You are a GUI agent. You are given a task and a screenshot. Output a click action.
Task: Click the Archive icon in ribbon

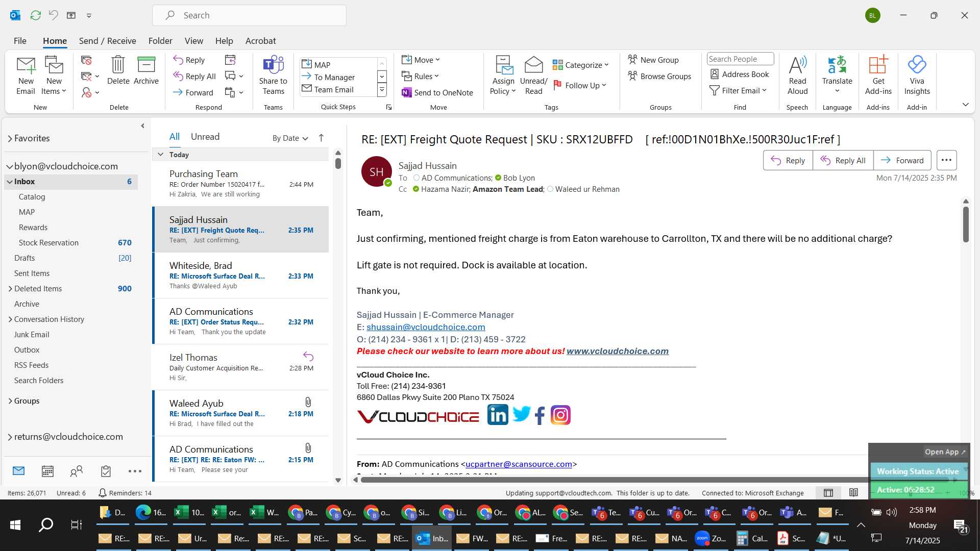pos(146,70)
